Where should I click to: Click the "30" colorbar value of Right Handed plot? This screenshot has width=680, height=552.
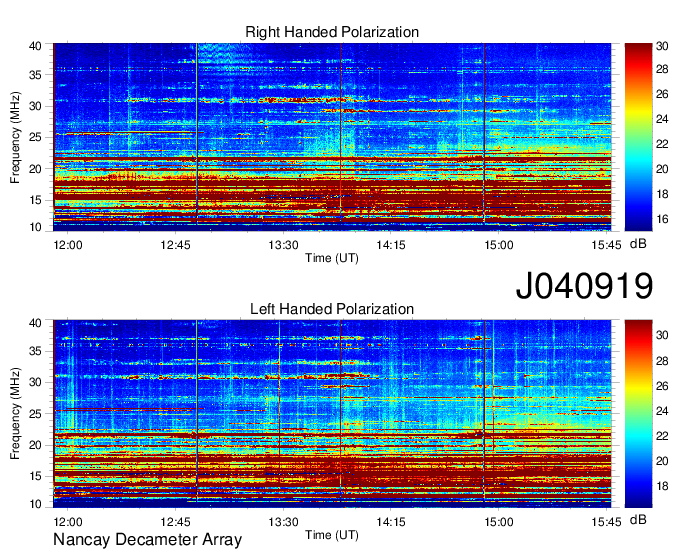point(662,46)
